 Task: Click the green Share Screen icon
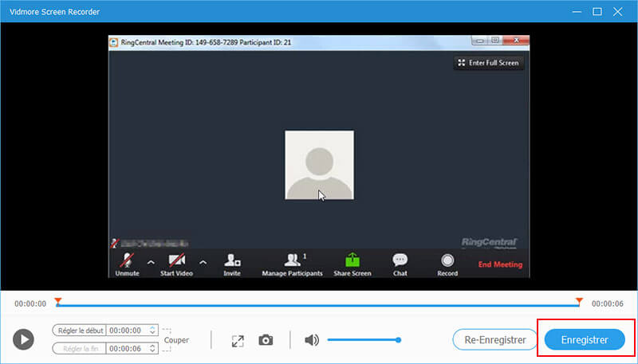pos(352,261)
